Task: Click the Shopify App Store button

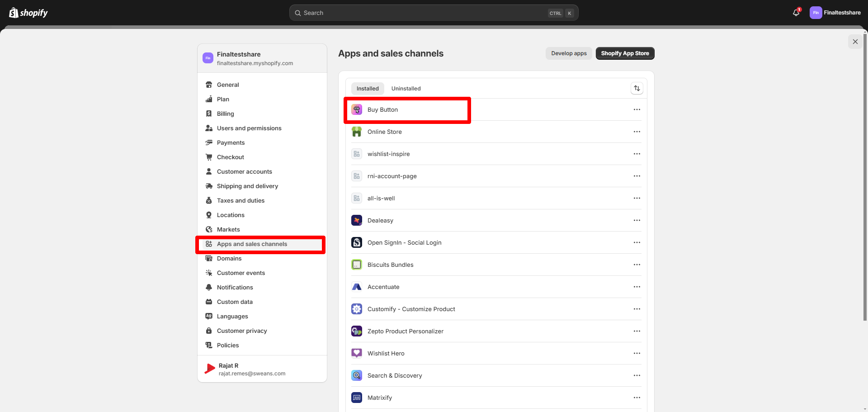Action: (625, 53)
